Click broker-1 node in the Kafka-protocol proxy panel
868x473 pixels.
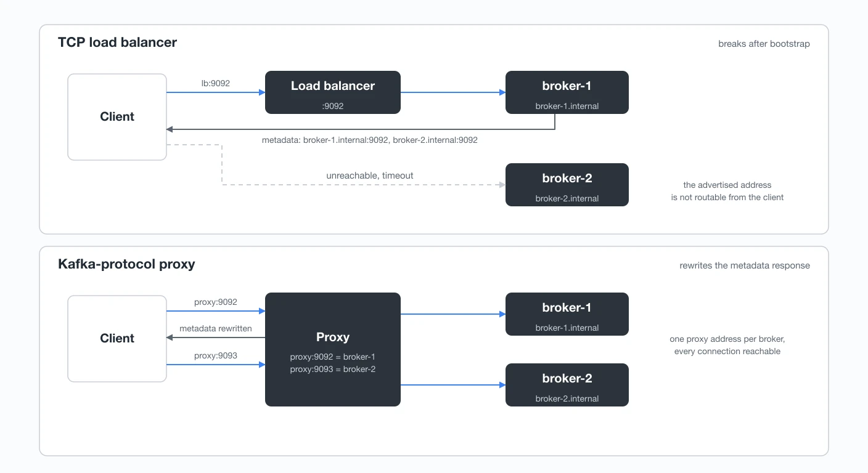(567, 314)
